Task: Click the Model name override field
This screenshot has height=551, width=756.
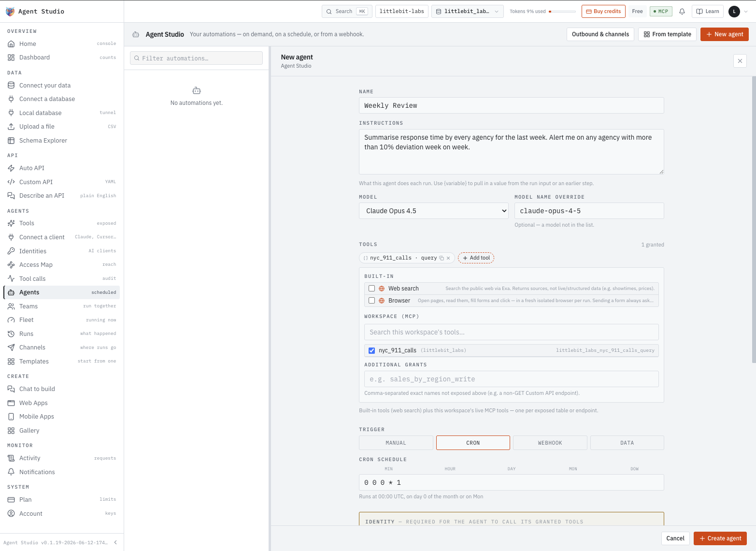Action: click(x=589, y=211)
